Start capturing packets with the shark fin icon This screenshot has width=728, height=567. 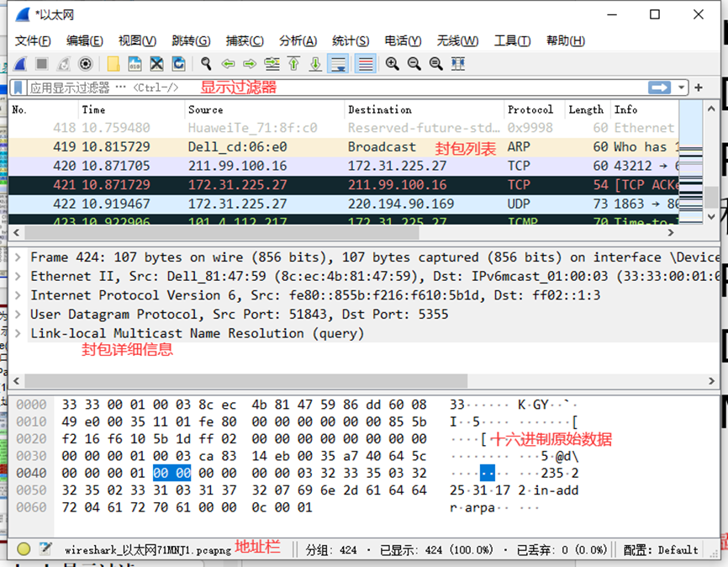click(20, 64)
